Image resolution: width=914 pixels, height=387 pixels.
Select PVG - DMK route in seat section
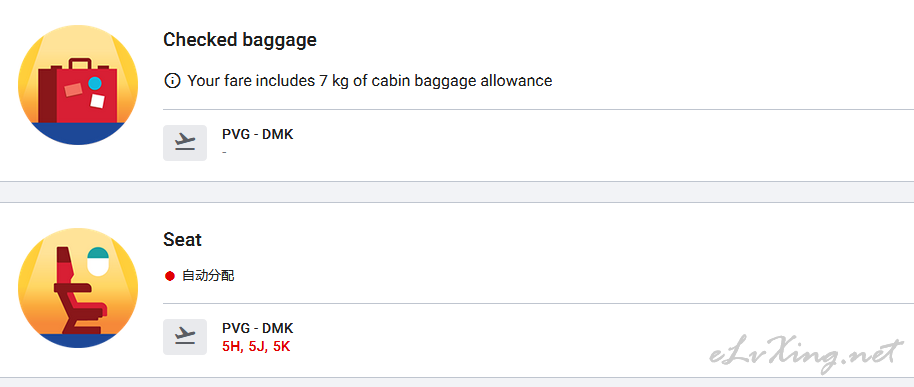point(258,328)
